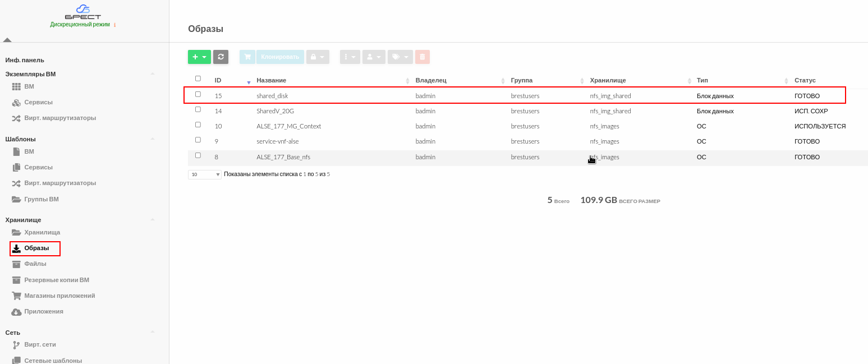
Task: Click the refresh images list icon
Action: click(x=221, y=57)
